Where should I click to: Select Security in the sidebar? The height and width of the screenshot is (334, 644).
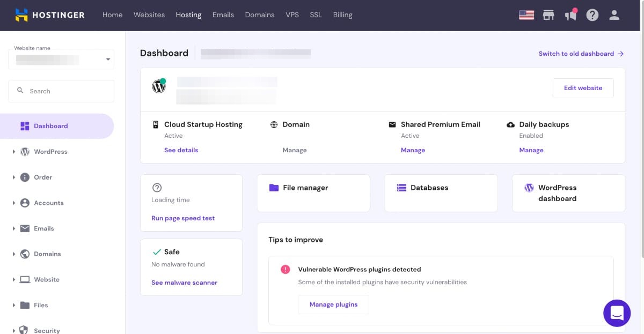[46, 330]
